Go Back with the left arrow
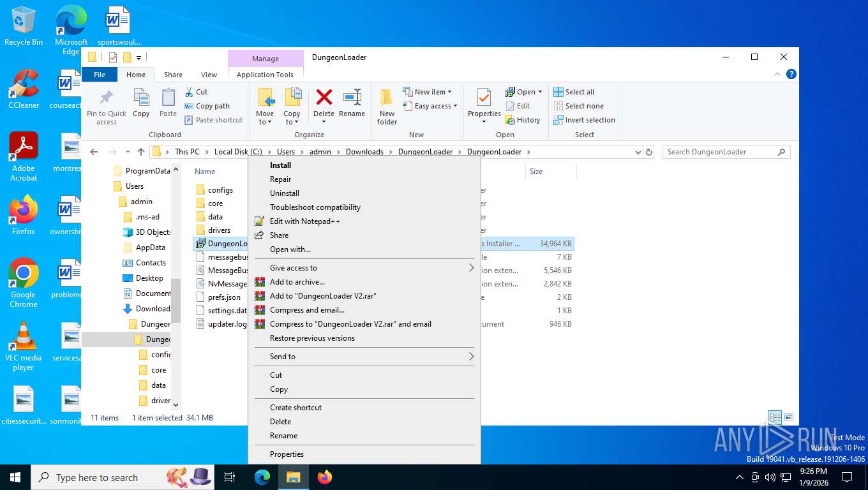Screen dimensions: 868x490 pyautogui.click(x=94, y=152)
